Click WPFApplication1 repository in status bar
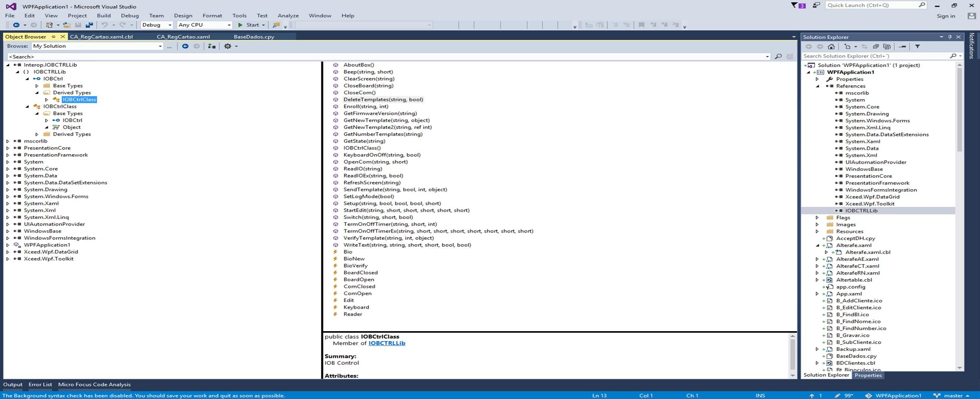This screenshot has width=980, height=399. [894, 396]
